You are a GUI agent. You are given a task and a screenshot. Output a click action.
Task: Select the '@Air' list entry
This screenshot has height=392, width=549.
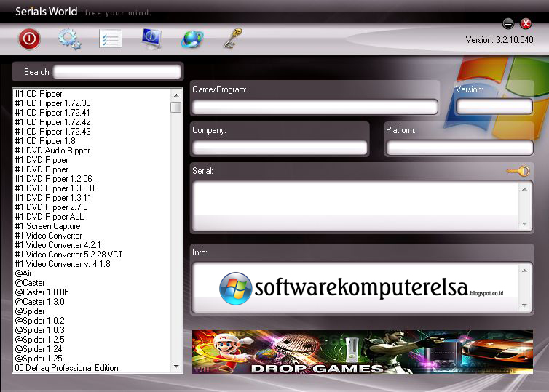tap(23, 273)
